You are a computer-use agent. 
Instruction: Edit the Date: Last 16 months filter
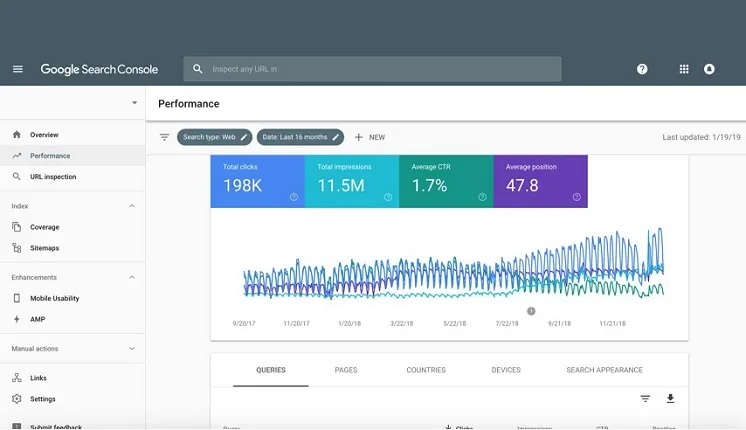coord(300,137)
